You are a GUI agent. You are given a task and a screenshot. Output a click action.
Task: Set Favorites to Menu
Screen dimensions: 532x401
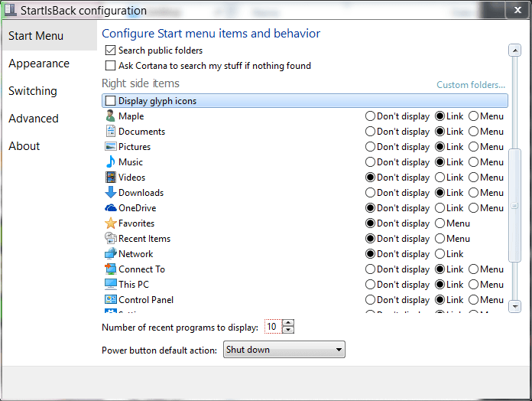pyautogui.click(x=440, y=223)
